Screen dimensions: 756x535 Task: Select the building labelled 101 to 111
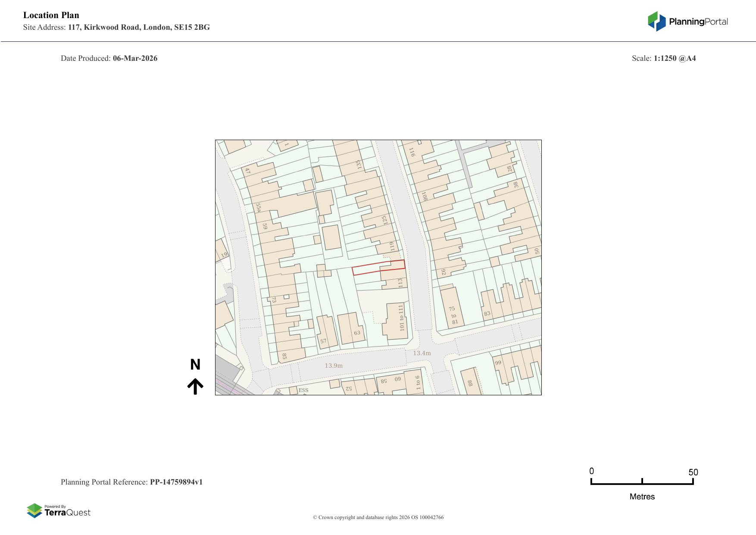[397, 321]
